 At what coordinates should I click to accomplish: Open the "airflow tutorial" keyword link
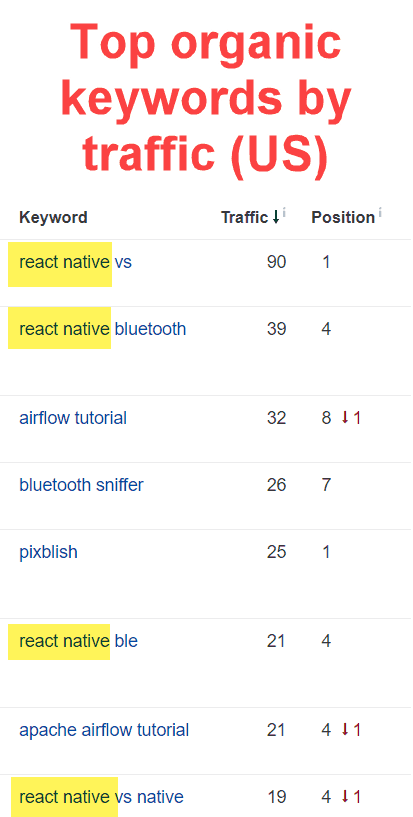pyautogui.click(x=73, y=418)
